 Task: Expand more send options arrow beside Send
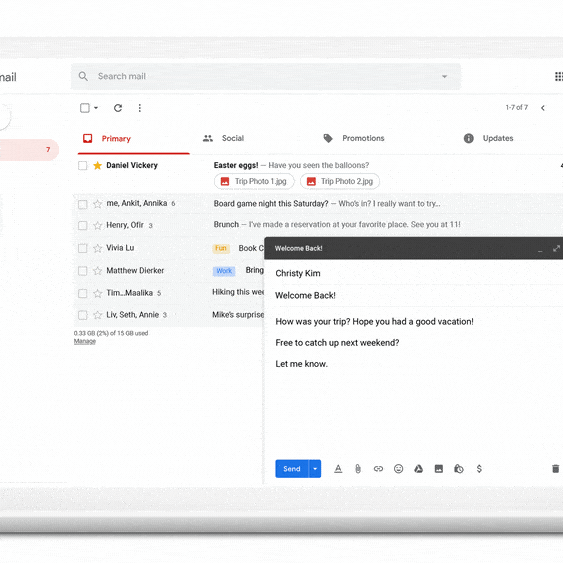(315, 469)
